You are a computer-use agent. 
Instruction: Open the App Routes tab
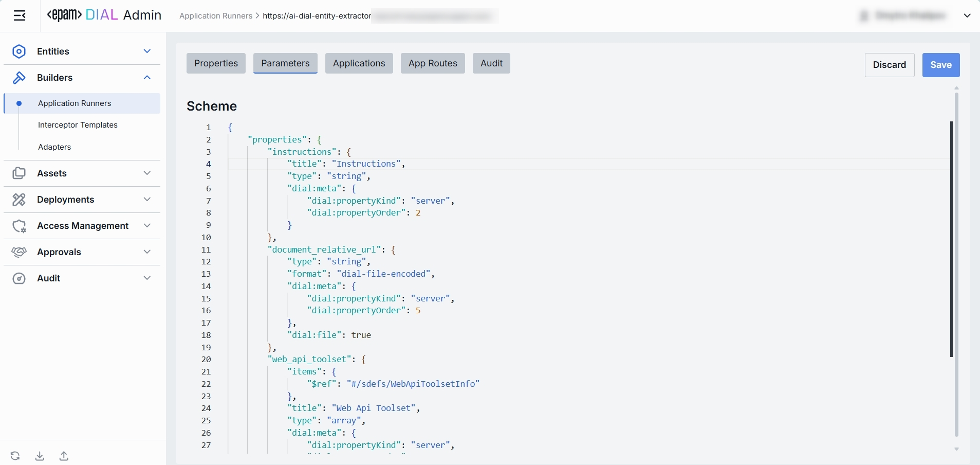[433, 63]
